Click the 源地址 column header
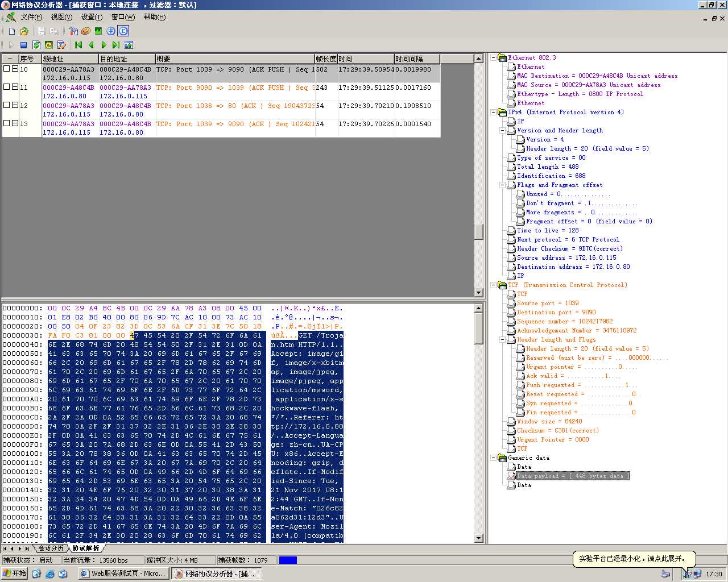 coord(70,59)
